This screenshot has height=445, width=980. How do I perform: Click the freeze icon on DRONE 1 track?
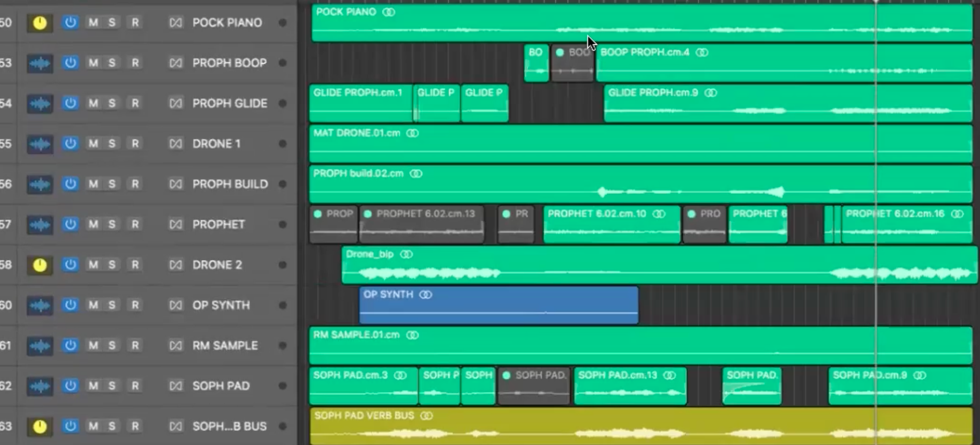[x=176, y=144]
